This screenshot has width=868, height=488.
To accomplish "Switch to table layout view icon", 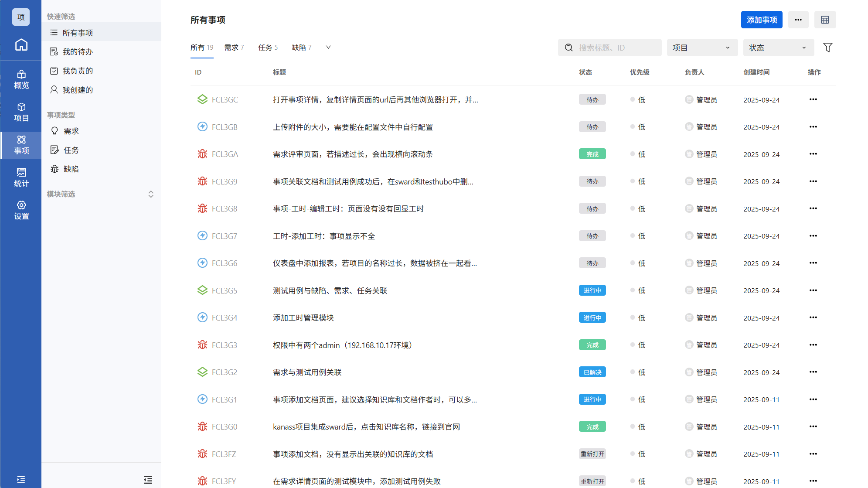I will point(824,20).
